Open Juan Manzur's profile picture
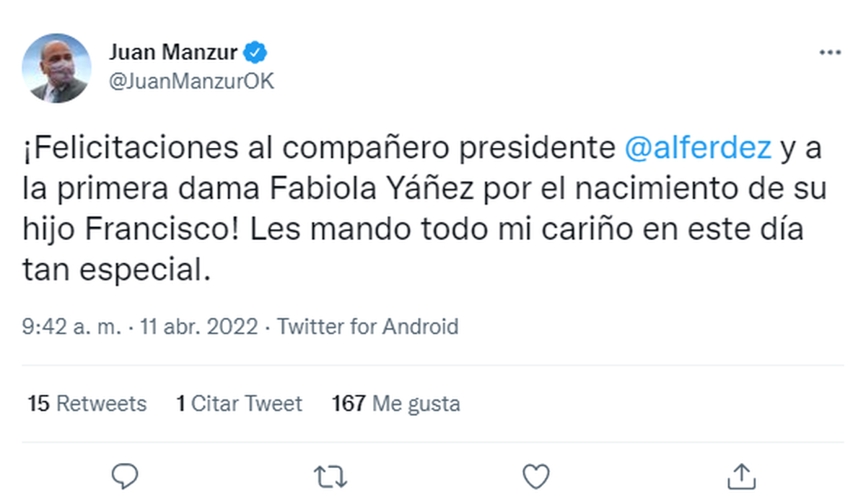Screen dimensions: 866x504 (56, 68)
